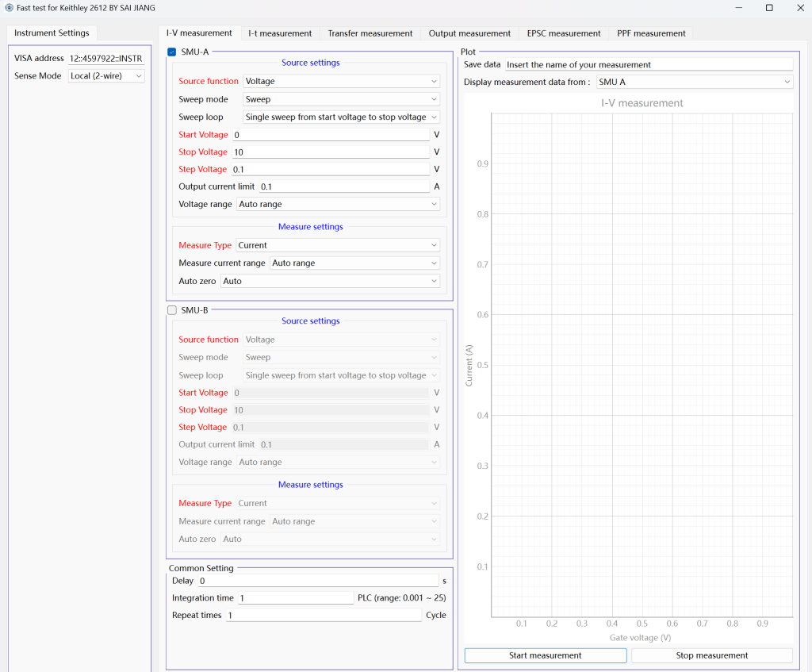Click SMU-B Sweep loop dropdown
This screenshot has height=672, width=812.
[x=341, y=375]
